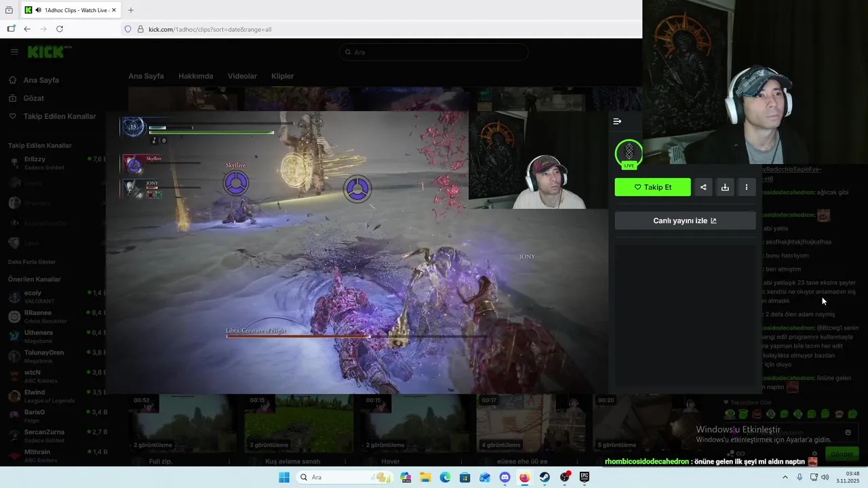Open the Kuş avlama sanatı clip thumbnail
Image resolution: width=868 pixels, height=488 pixels.
click(298, 423)
